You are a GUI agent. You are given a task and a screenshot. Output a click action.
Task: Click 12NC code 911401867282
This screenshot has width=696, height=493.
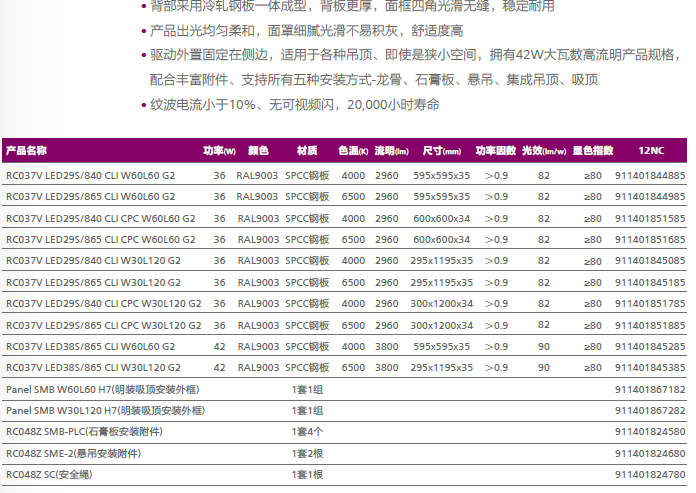click(x=650, y=410)
